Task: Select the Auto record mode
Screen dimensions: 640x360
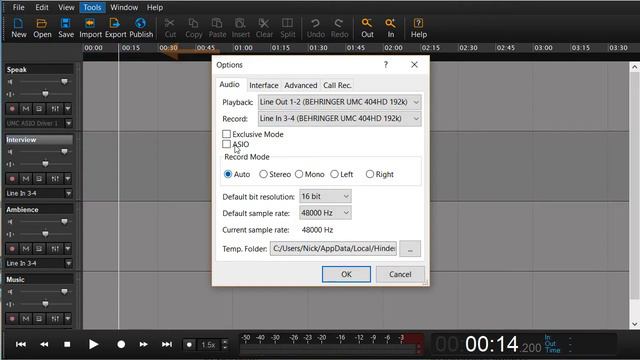Action: point(228,174)
